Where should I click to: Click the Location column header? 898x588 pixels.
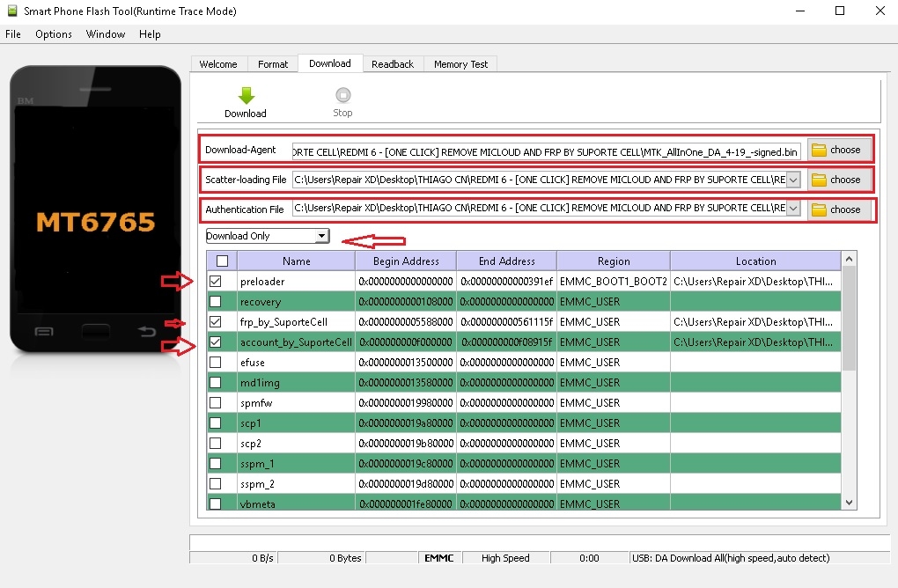coord(756,261)
